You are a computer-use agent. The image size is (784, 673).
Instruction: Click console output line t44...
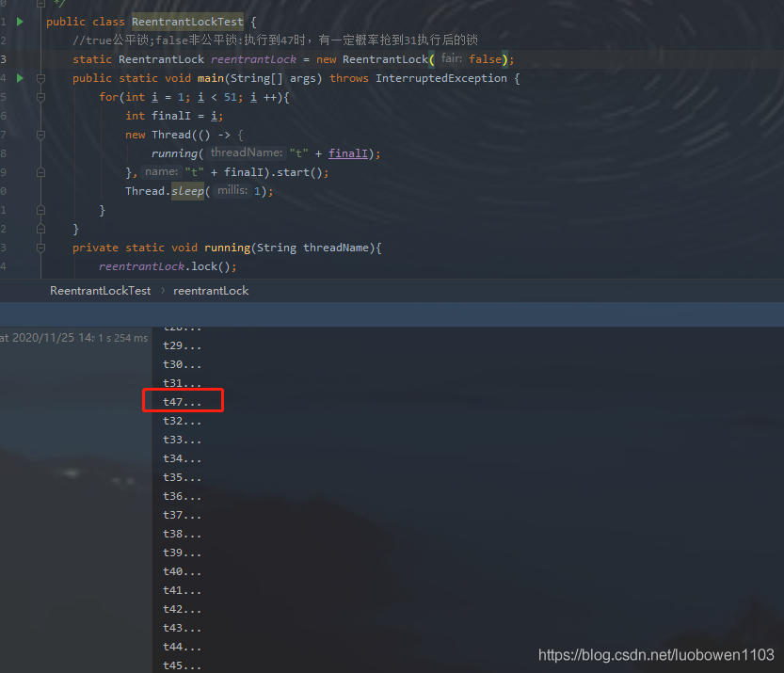pyautogui.click(x=182, y=647)
